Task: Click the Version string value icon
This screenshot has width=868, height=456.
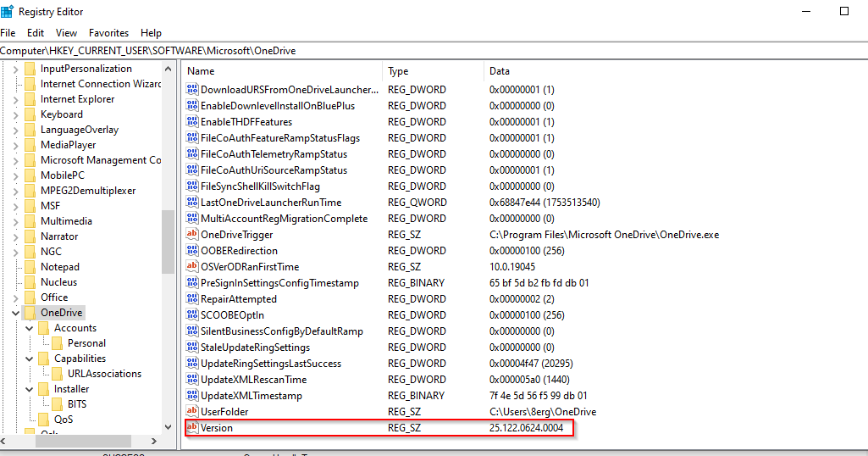Action: pos(192,427)
